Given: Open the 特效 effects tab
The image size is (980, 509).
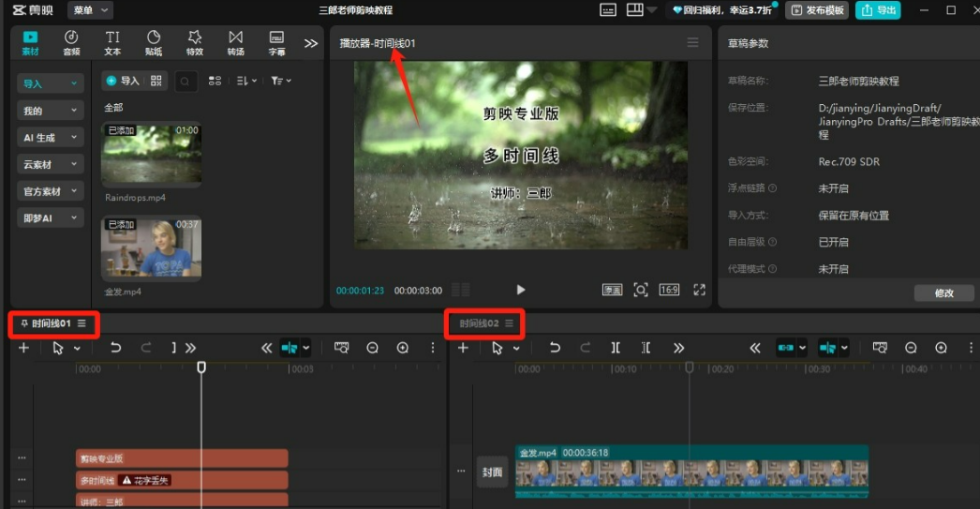Looking at the screenshot, I should 194,43.
